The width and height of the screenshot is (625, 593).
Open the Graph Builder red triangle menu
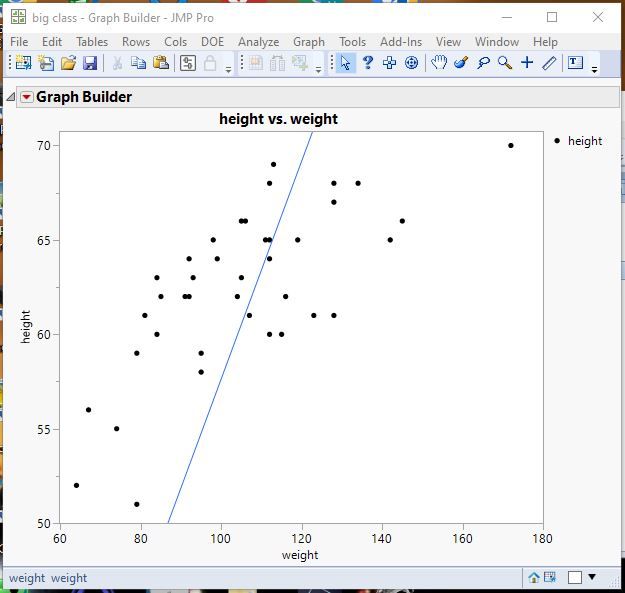27,97
